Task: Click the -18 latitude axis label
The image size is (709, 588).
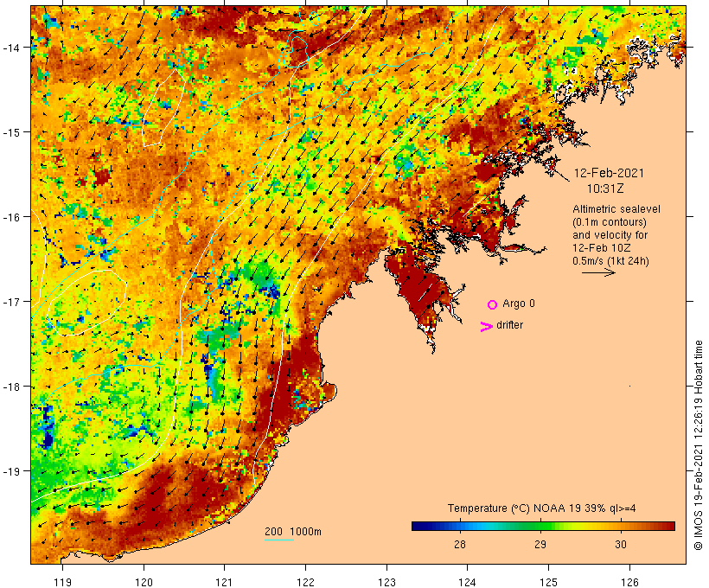Action: tap(11, 387)
